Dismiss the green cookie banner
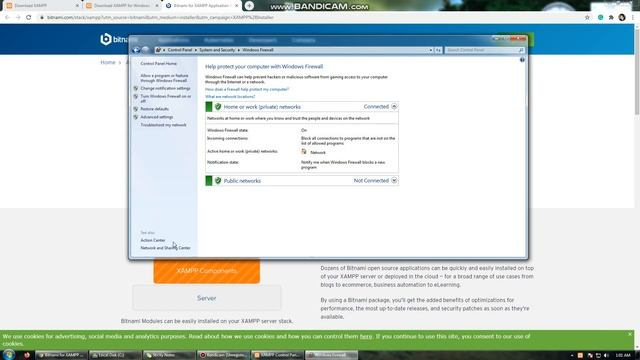The image size is (640, 360). [629, 334]
